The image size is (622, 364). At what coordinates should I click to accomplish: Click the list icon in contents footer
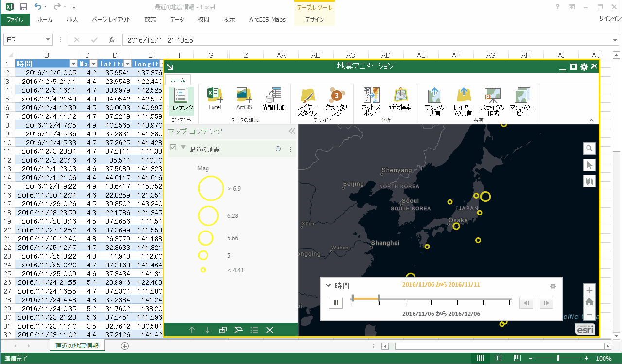(x=254, y=330)
